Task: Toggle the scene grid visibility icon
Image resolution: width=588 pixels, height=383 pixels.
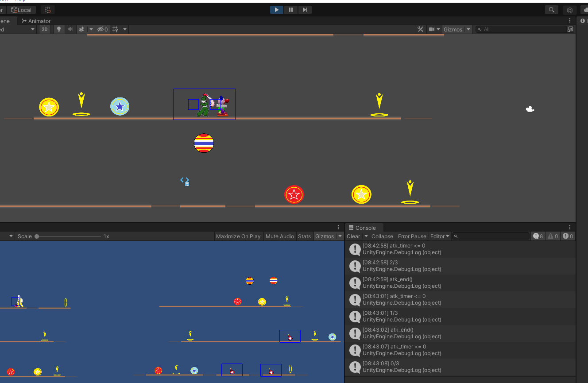Action: click(x=115, y=29)
